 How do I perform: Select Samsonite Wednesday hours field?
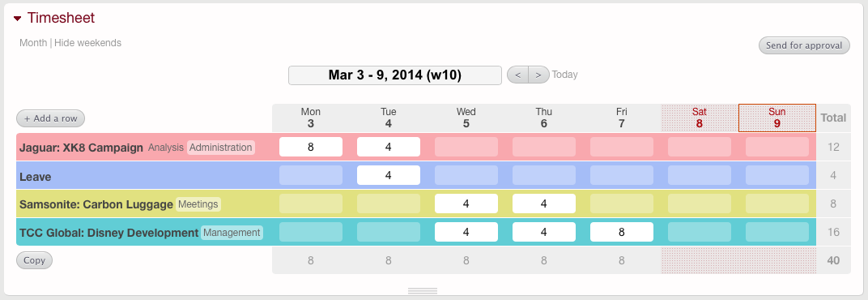[466, 204]
